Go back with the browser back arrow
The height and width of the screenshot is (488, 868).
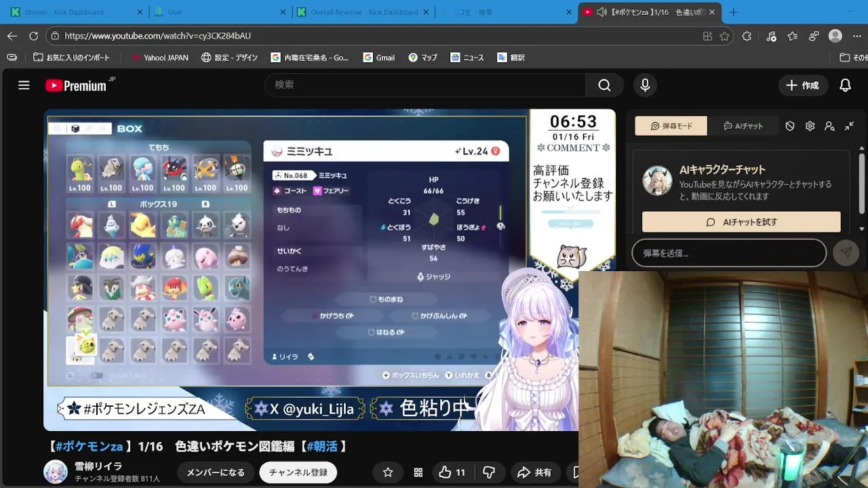coord(12,36)
